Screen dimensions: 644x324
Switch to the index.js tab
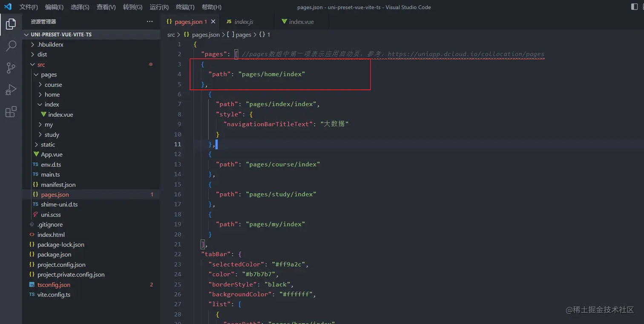point(244,22)
